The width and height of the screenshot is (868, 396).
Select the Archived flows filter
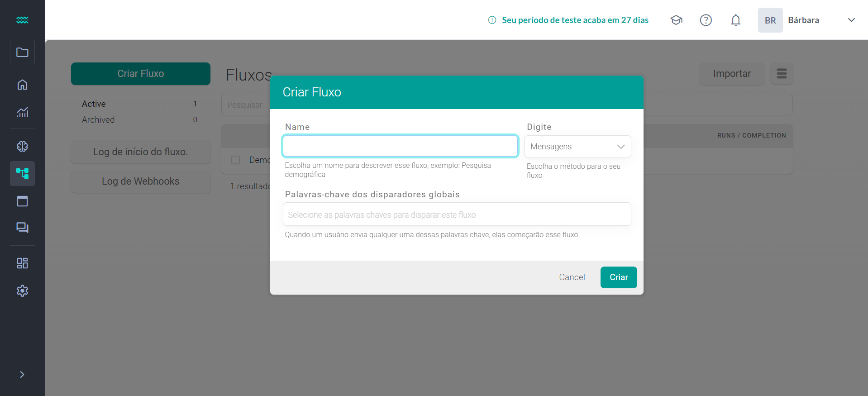(98, 120)
